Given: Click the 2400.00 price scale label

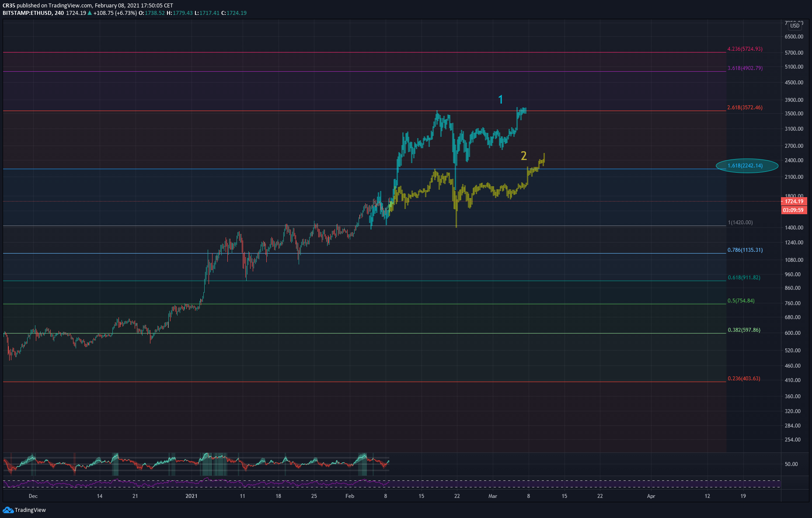Looking at the screenshot, I should pos(794,160).
